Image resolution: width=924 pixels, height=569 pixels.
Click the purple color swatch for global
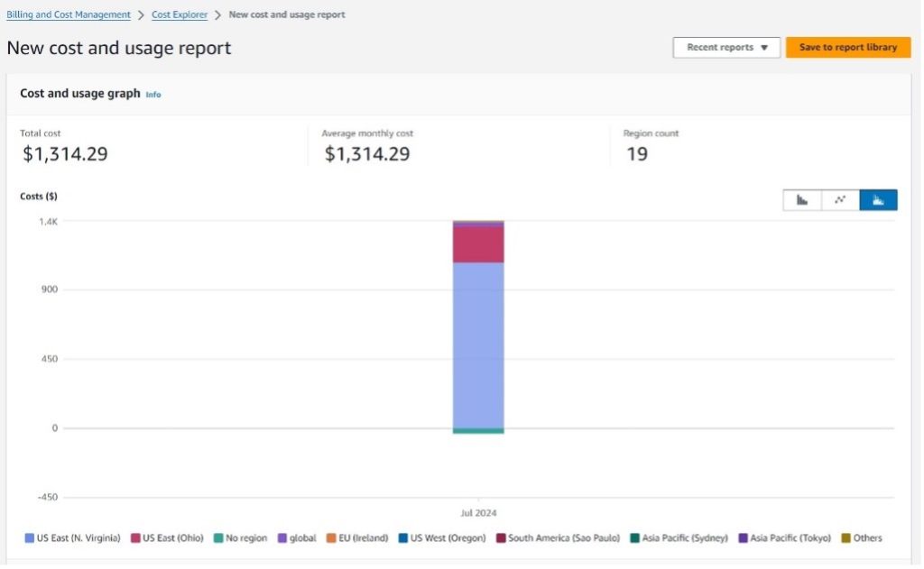tap(284, 537)
